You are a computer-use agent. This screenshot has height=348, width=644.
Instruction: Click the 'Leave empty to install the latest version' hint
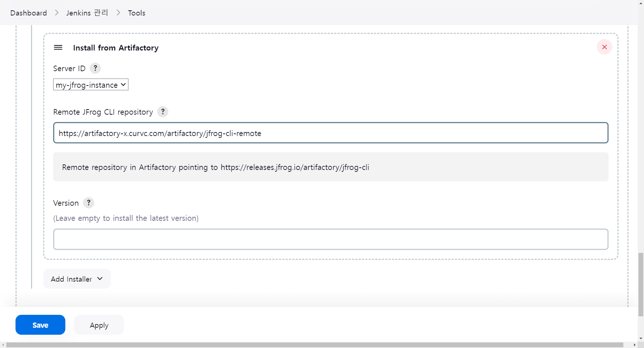click(126, 218)
